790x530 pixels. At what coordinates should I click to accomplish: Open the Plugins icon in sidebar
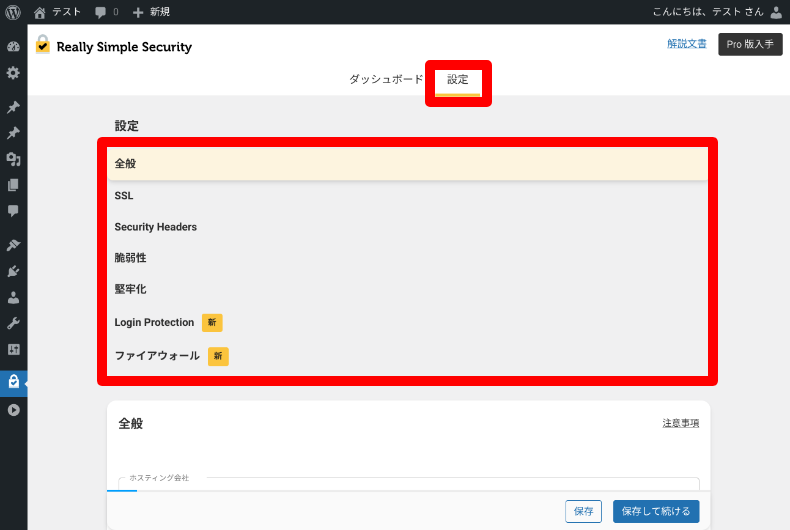tap(13, 271)
